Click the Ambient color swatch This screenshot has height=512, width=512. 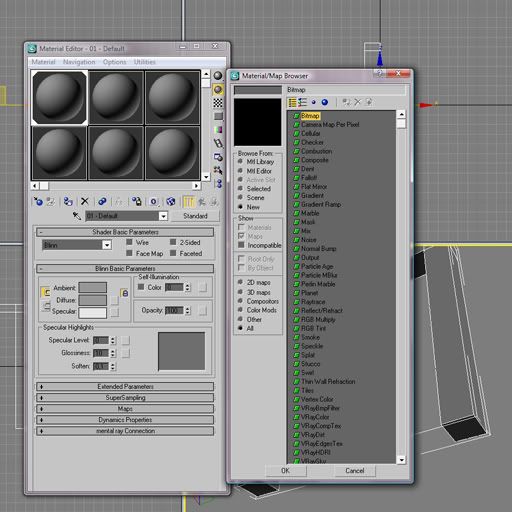(x=93, y=287)
